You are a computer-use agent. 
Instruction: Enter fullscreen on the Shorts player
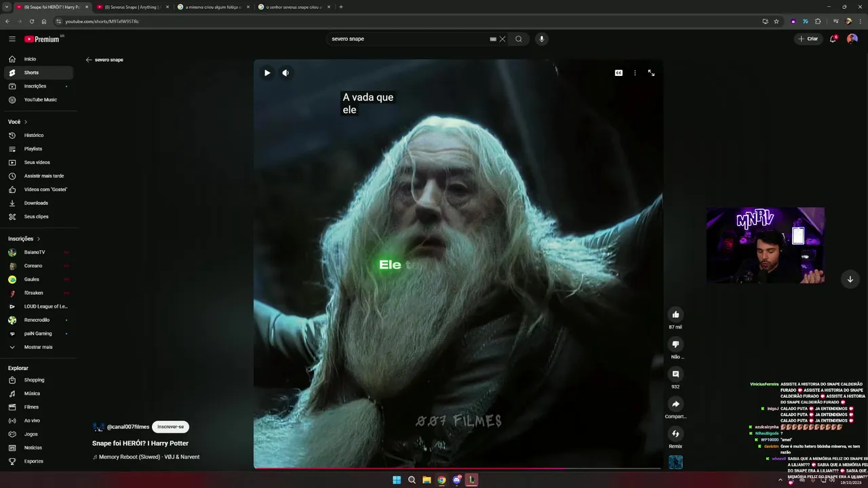(651, 73)
